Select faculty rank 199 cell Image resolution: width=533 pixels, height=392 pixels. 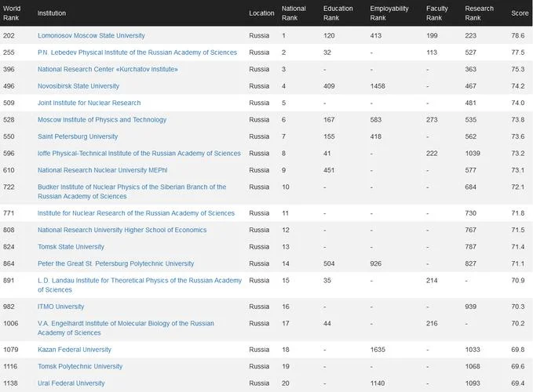coord(432,35)
